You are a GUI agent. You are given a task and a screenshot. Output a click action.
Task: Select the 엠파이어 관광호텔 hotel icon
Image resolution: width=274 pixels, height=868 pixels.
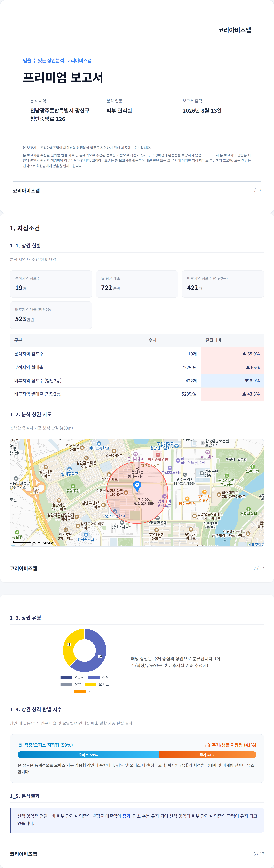coord(164,496)
